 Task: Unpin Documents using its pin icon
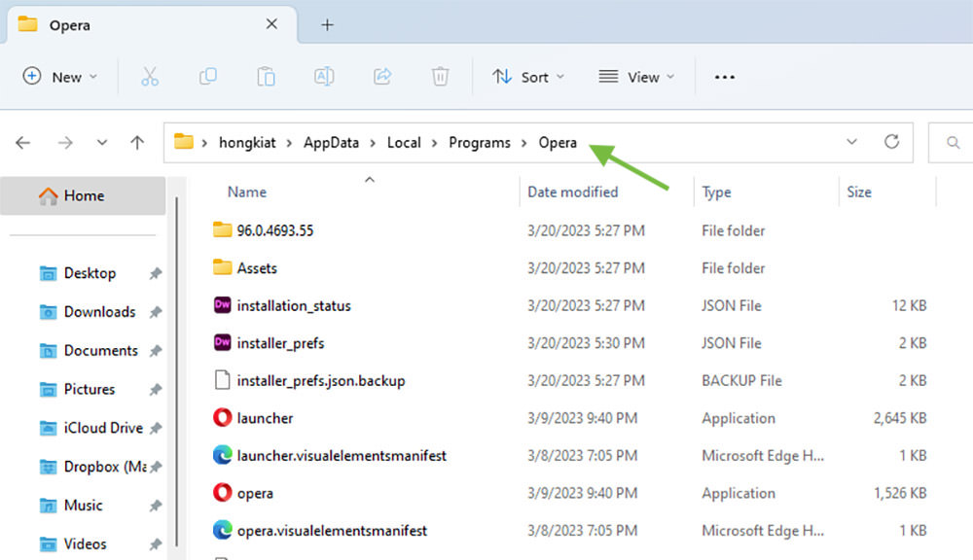point(155,351)
